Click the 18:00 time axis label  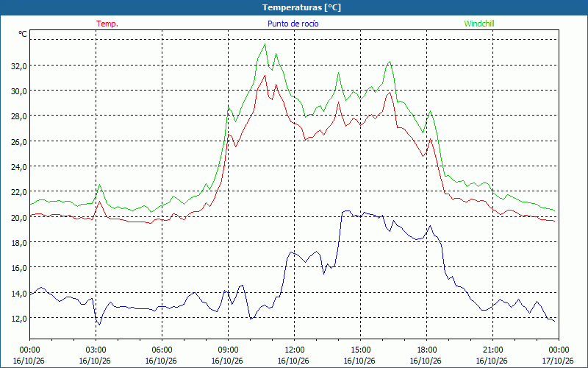(427, 350)
